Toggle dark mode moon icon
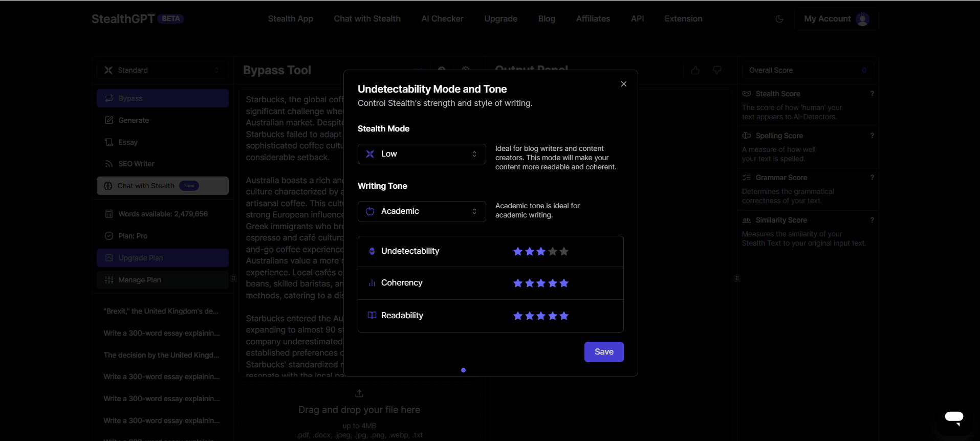980x441 pixels. point(779,19)
